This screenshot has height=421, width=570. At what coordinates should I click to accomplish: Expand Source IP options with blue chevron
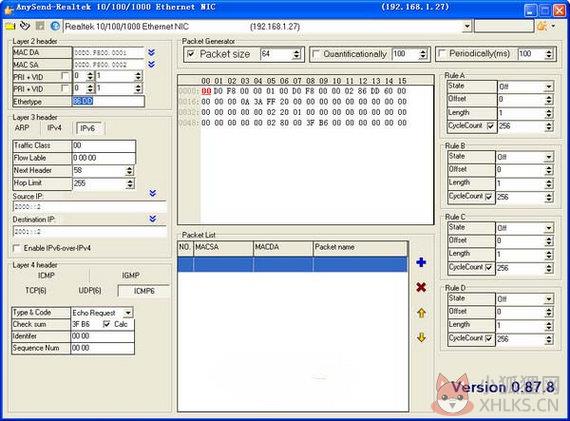[153, 193]
